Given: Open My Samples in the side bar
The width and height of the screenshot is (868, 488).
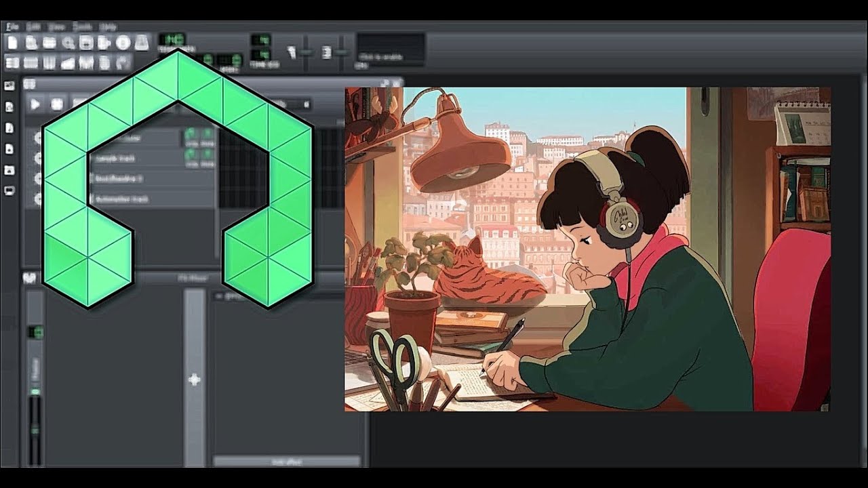Looking at the screenshot, I should (x=9, y=128).
